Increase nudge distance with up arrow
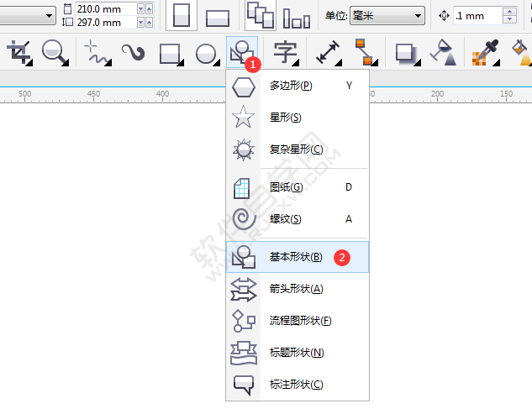Viewport: 532px width, 414px height. [x=509, y=12]
